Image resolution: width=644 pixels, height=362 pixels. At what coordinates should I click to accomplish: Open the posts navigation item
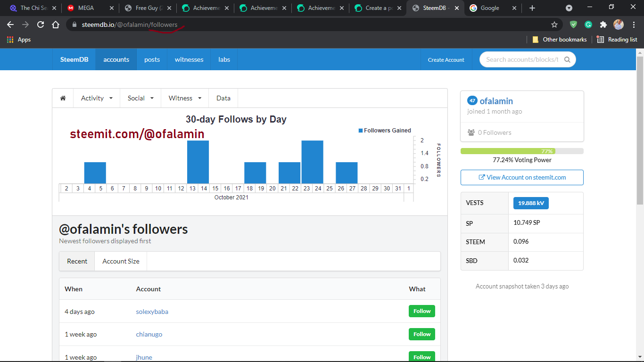(152, 59)
